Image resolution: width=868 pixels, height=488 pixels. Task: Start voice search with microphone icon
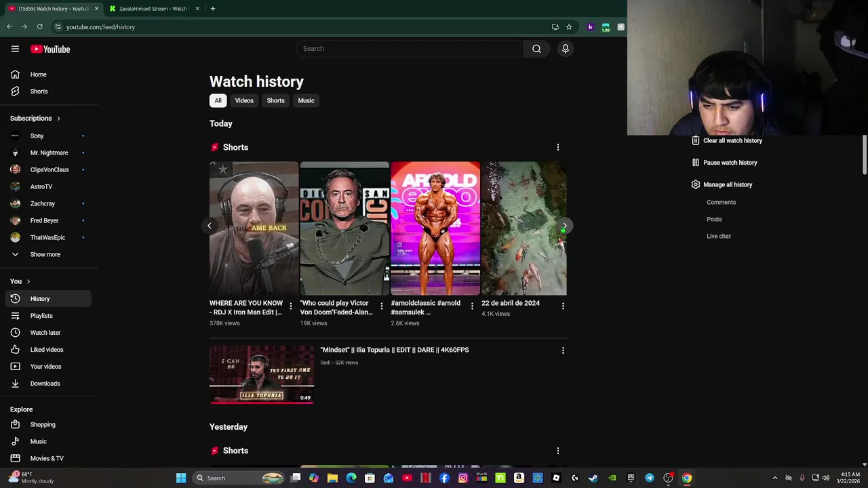(565, 49)
